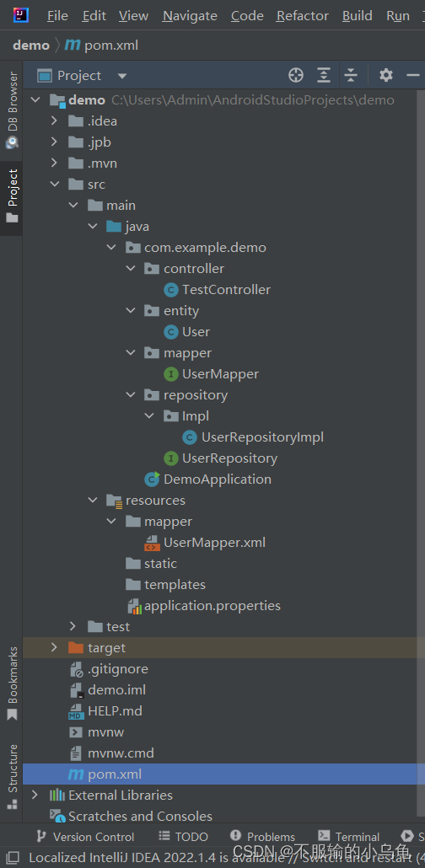Open the Project view dropdown arrow
The height and width of the screenshot is (868, 425).
click(x=122, y=76)
